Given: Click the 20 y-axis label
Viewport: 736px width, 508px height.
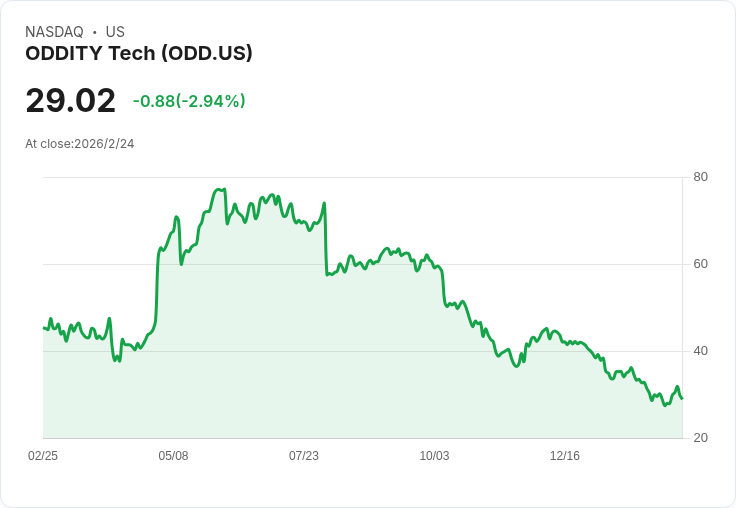Looking at the screenshot, I should coord(701,438).
